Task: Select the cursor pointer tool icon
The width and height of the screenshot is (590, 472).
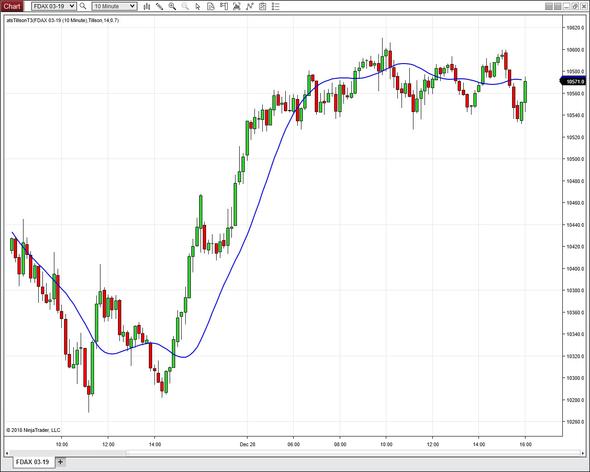Action: point(198,6)
